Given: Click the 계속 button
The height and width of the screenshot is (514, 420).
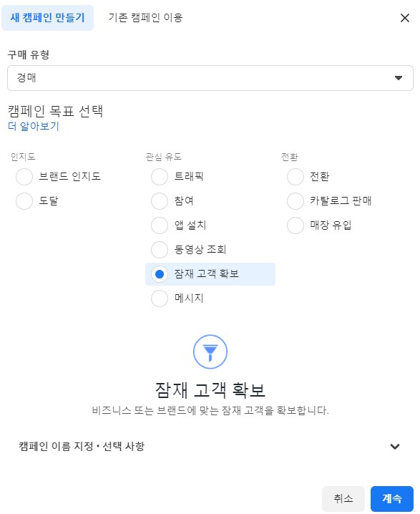Looking at the screenshot, I should point(392,498).
